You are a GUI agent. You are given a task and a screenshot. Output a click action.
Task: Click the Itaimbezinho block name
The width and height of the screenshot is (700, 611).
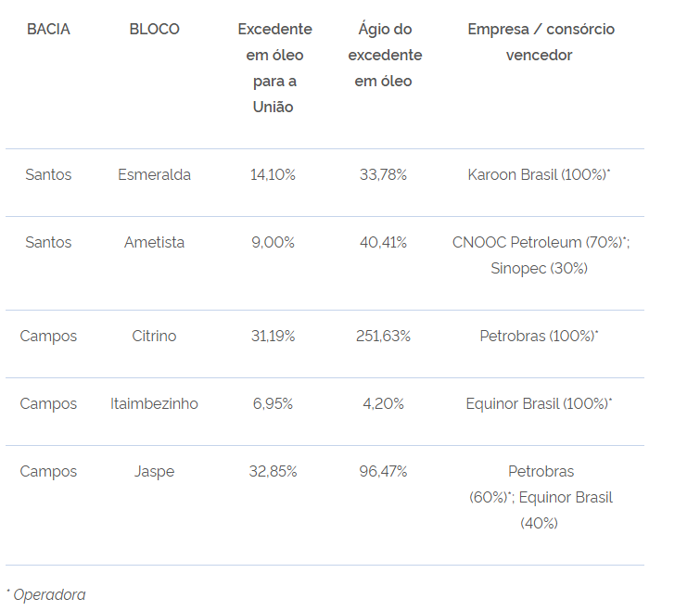pyautogui.click(x=155, y=403)
